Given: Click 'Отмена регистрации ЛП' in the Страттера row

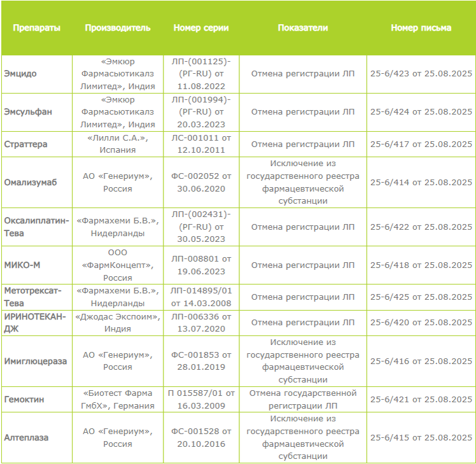Looking at the screenshot, I should (x=303, y=144).
